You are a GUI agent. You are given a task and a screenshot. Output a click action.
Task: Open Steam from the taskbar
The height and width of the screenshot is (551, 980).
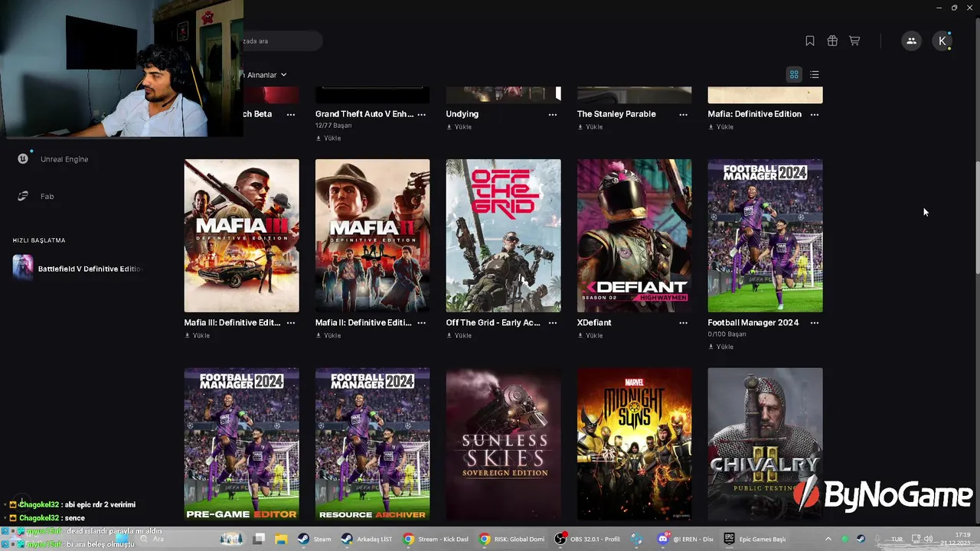[315, 539]
